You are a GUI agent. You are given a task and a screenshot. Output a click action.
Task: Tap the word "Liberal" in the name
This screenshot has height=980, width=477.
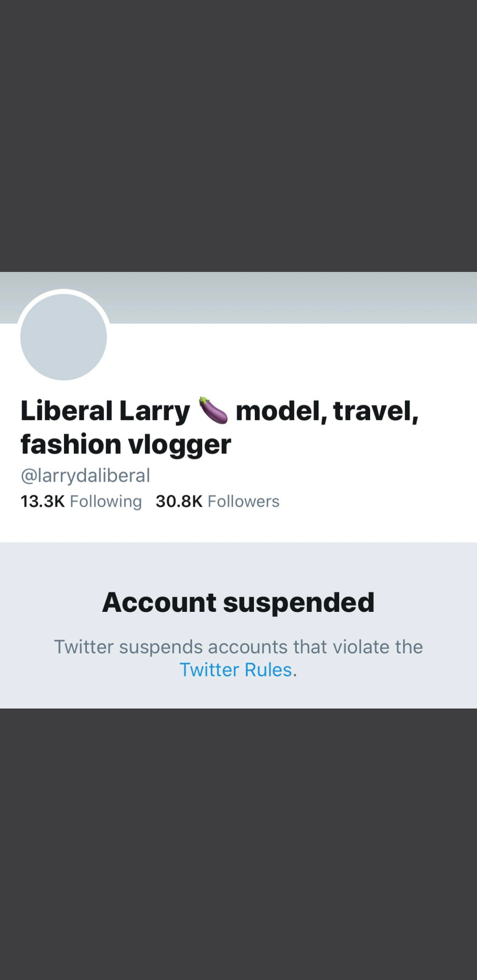coord(66,411)
